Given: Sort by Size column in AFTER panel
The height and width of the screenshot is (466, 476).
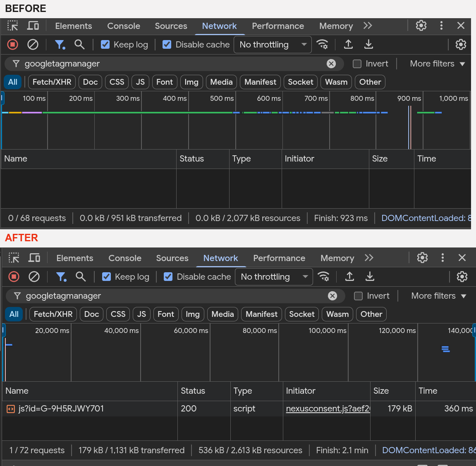Looking at the screenshot, I should (392, 391).
